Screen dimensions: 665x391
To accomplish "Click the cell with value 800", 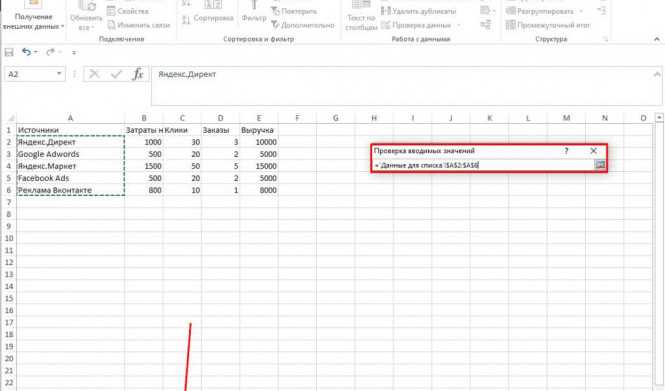I will pos(144,190).
